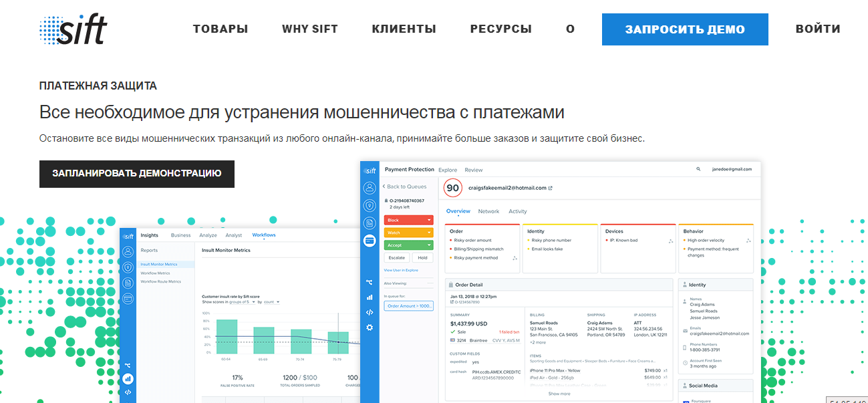The image size is (868, 403).
Task: Open the 'groups of 5' score dropdown
Action: click(x=243, y=302)
